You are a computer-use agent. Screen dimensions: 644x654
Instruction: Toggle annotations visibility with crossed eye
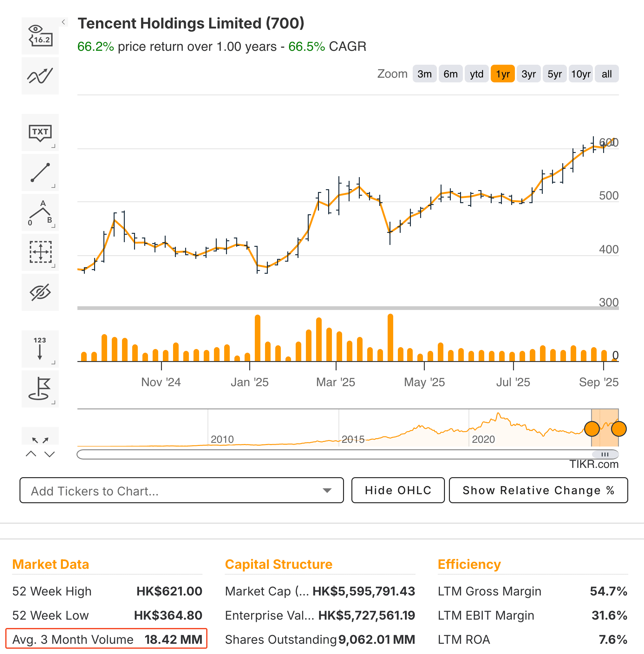point(40,292)
